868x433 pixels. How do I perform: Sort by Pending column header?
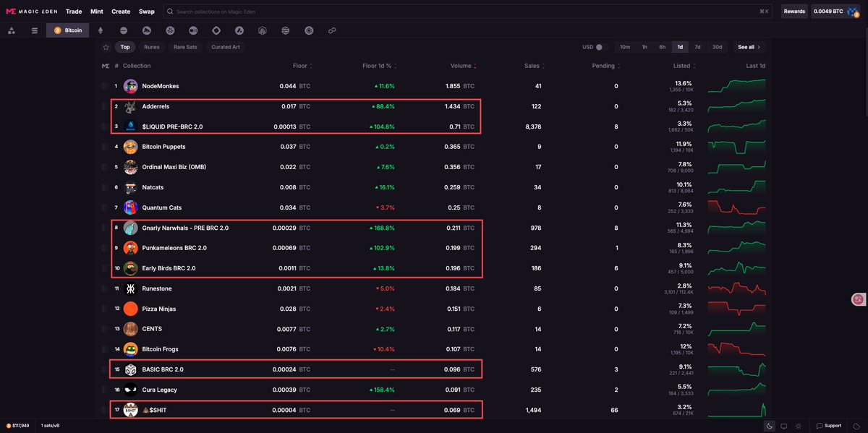(x=605, y=66)
